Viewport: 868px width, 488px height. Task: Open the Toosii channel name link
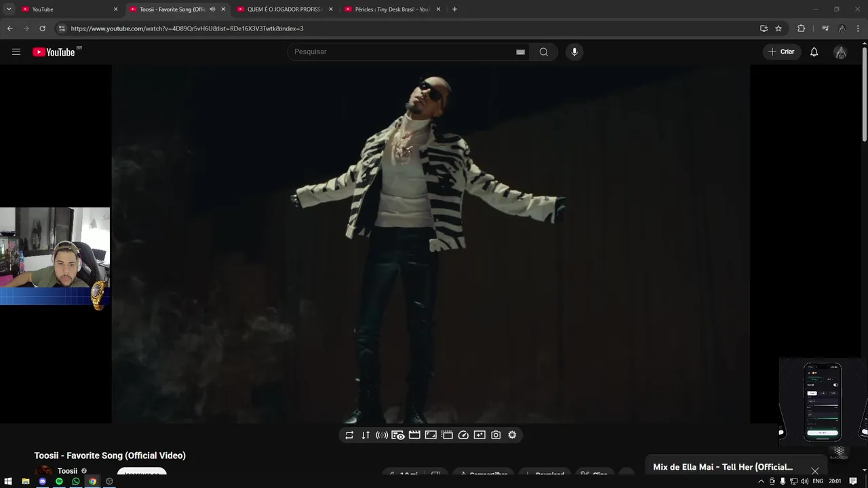coord(67,471)
